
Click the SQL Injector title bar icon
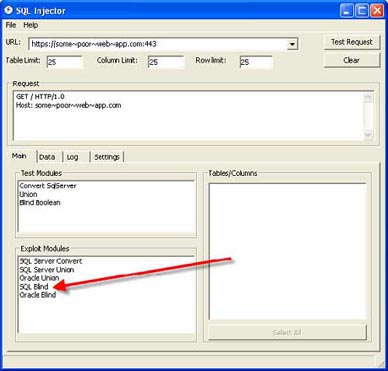point(9,10)
